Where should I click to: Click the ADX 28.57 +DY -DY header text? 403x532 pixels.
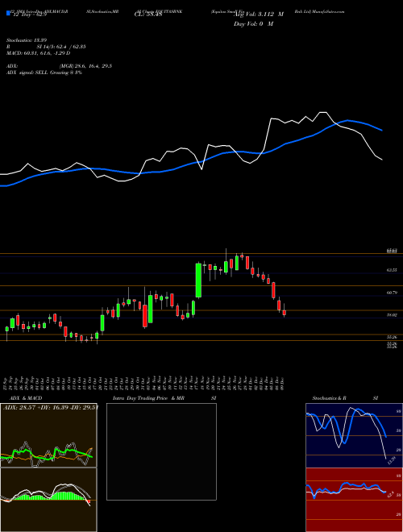[50, 408]
